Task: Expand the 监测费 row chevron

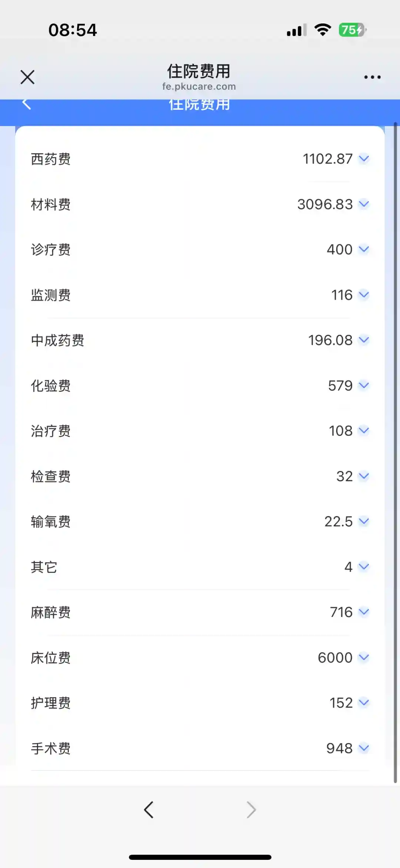Action: click(x=364, y=295)
